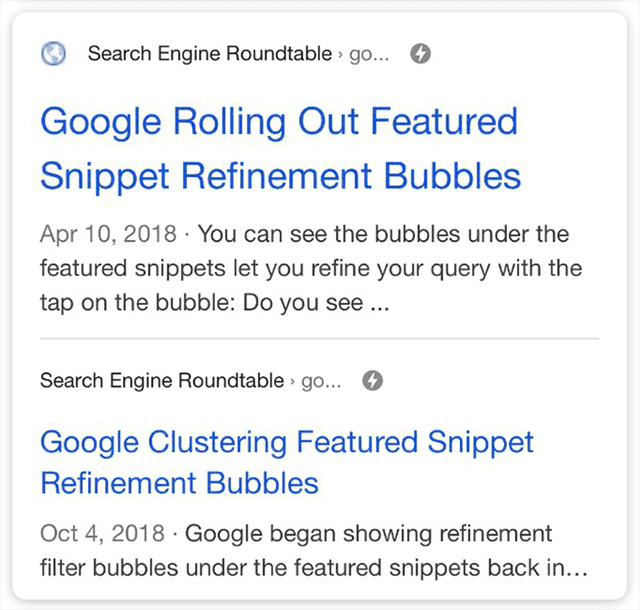Click the truncated "go..." breadcrumb on the first result
This screenshot has width=640, height=610.
click(x=369, y=54)
